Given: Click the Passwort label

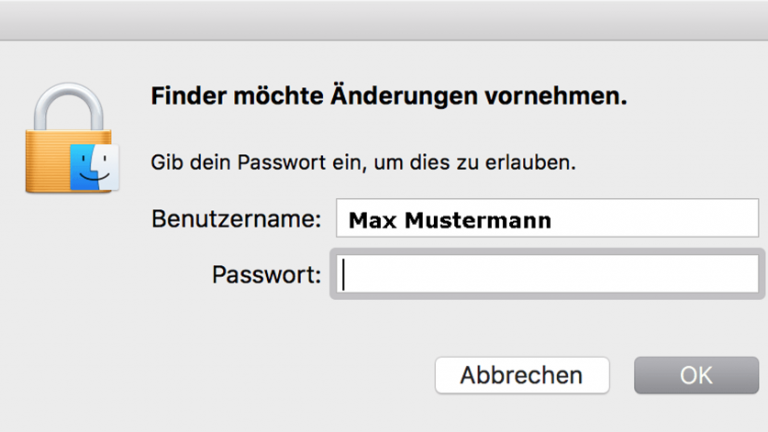Looking at the screenshot, I should pyautogui.click(x=266, y=275).
